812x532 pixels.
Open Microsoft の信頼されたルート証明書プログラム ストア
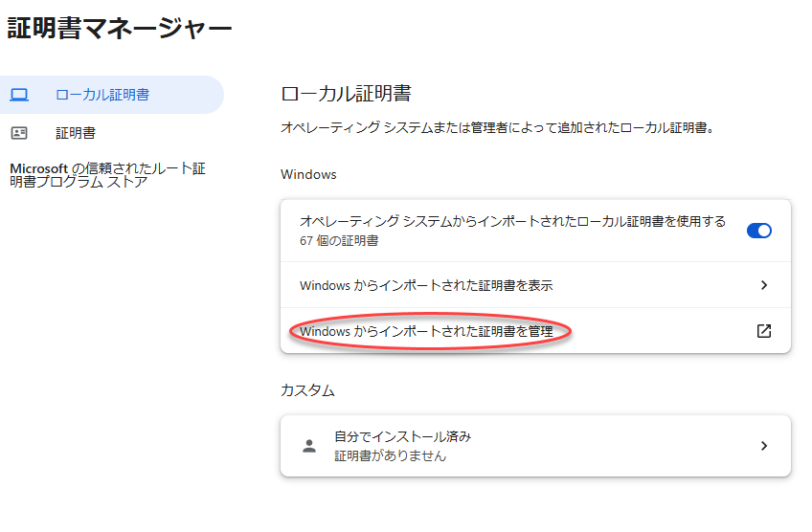pos(107,174)
